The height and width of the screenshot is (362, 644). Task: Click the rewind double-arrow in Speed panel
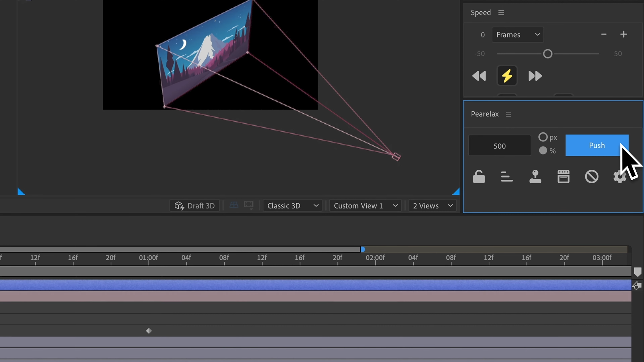click(479, 76)
